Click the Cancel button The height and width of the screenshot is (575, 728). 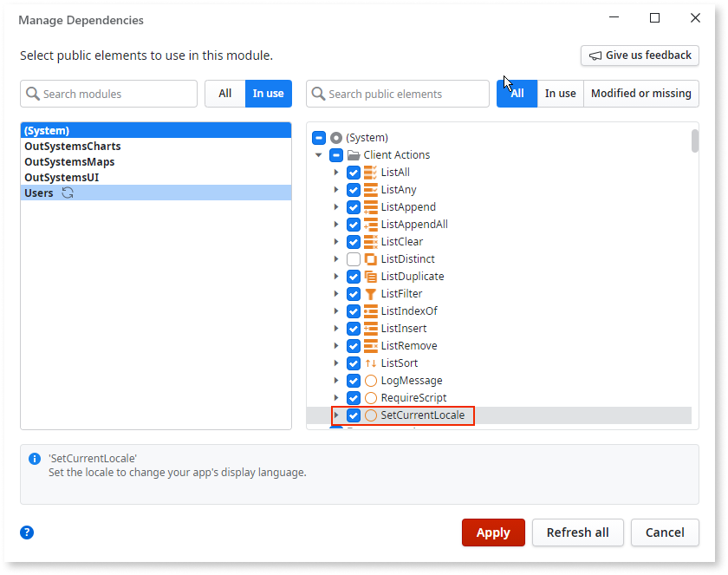click(665, 533)
